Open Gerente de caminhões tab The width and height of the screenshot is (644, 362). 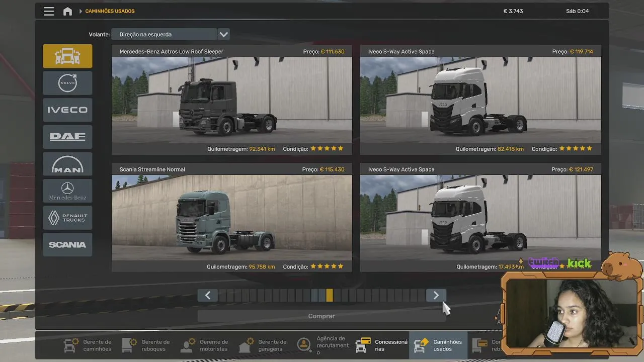coord(88,345)
